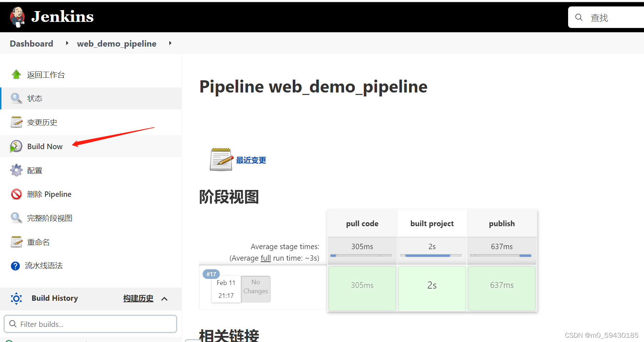Click the No Changes box for build #17

[x=256, y=289]
